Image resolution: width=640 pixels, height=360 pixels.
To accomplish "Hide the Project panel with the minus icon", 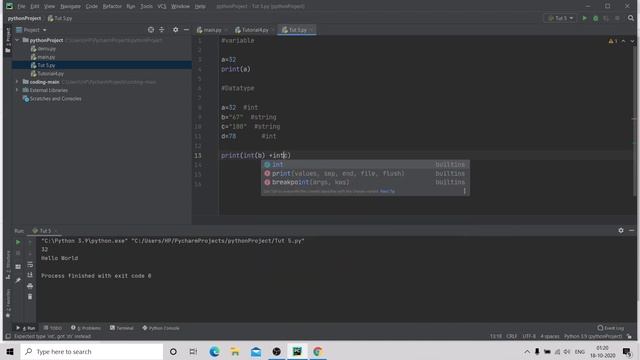I will 186,30.
